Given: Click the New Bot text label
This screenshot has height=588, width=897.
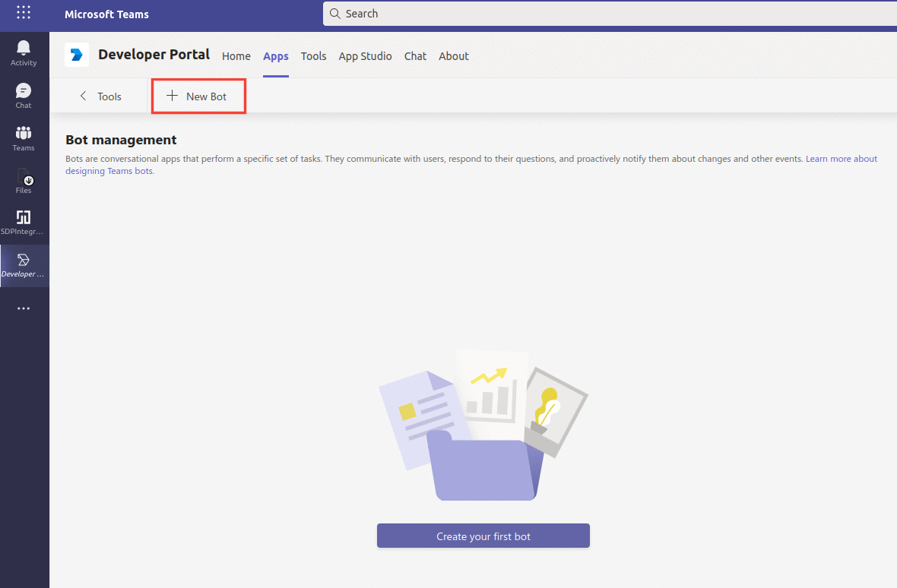Looking at the screenshot, I should pos(207,96).
